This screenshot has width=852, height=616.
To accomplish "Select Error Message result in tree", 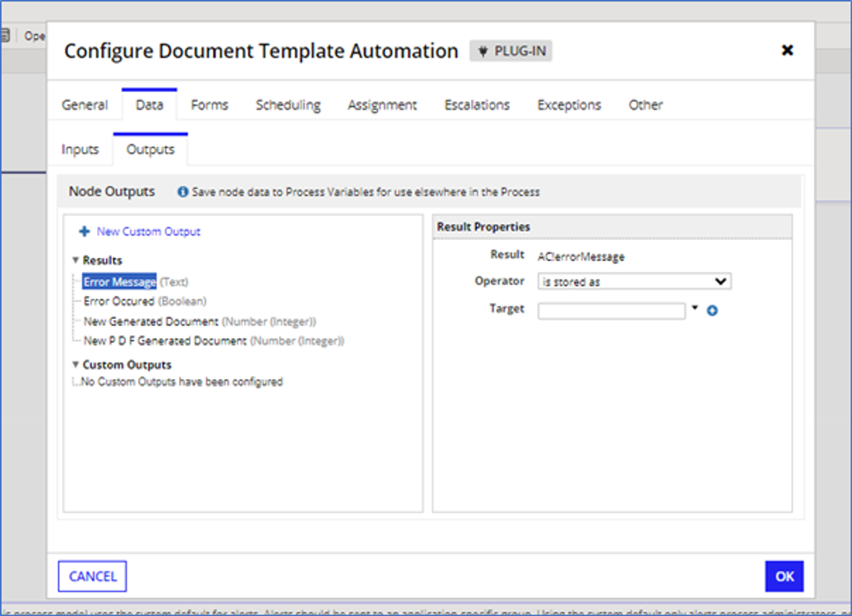I will (x=119, y=282).
